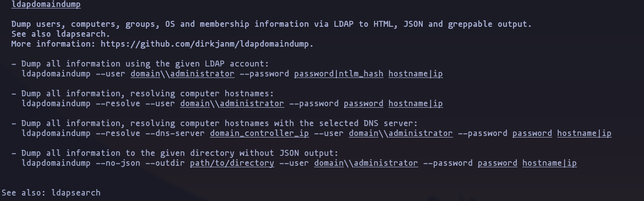This screenshot has height=201, width=644.
Task: Click 'See also: ldapsearch' bottom line
Action: click(51, 193)
